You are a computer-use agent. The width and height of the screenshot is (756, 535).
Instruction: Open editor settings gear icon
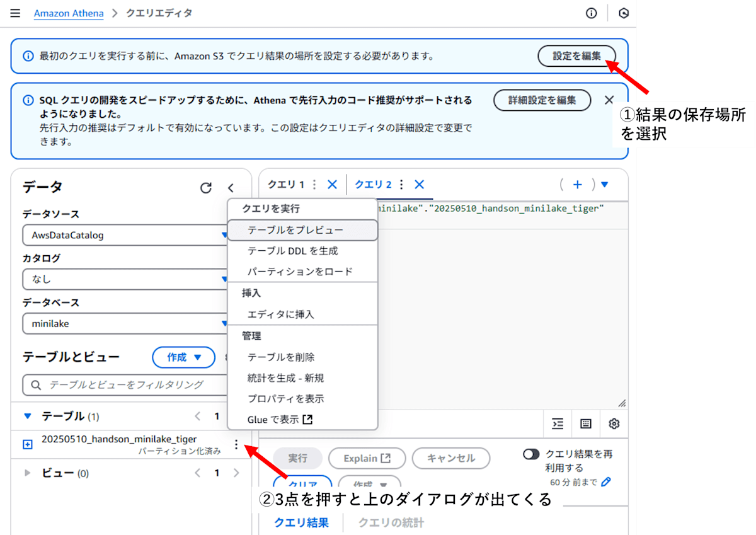tap(614, 423)
